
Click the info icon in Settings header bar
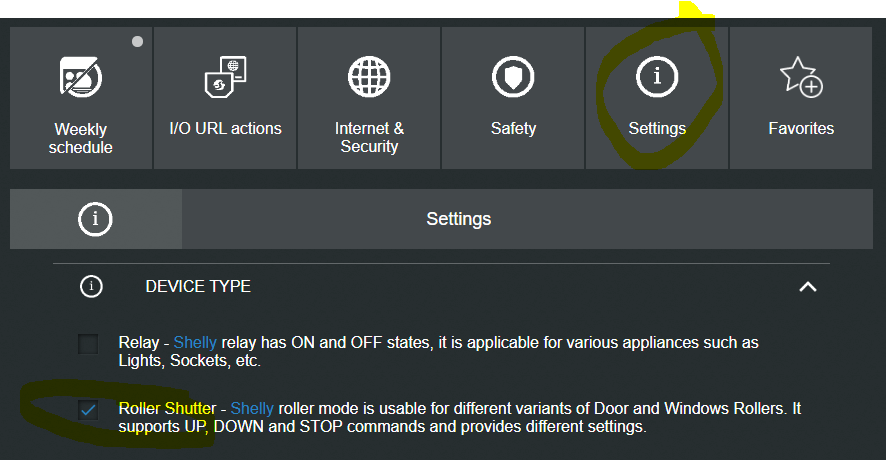point(95,219)
